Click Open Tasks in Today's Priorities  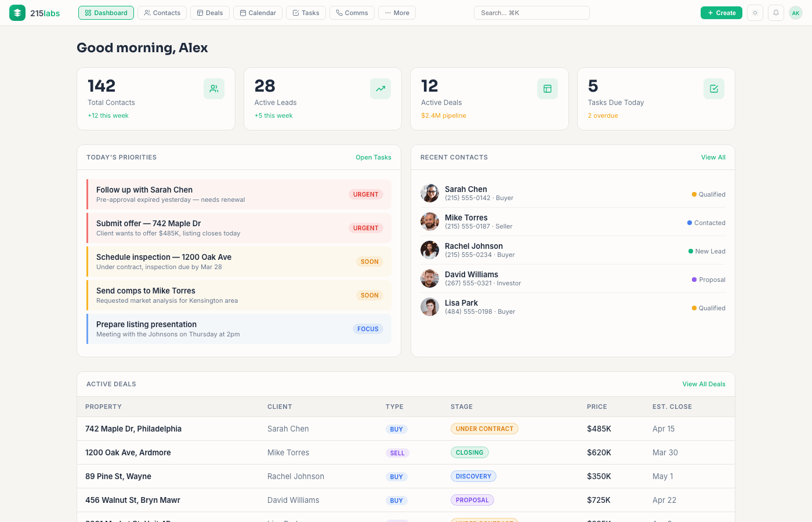tap(374, 157)
